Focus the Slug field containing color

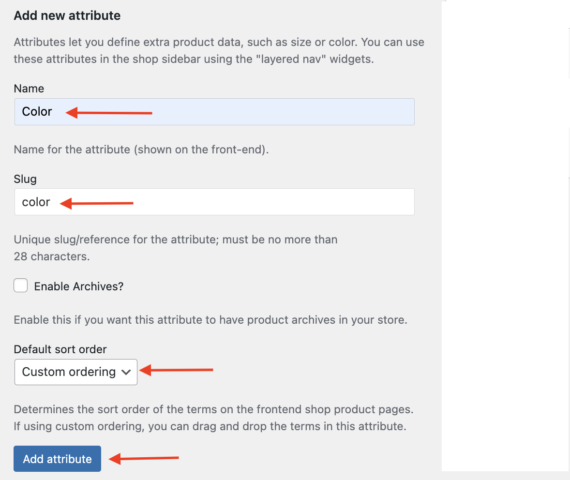(x=214, y=202)
